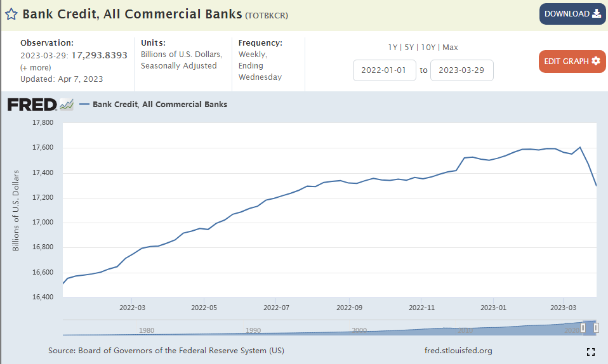Click the end date field 2023-03-29
The width and height of the screenshot is (608, 364).
(461, 70)
